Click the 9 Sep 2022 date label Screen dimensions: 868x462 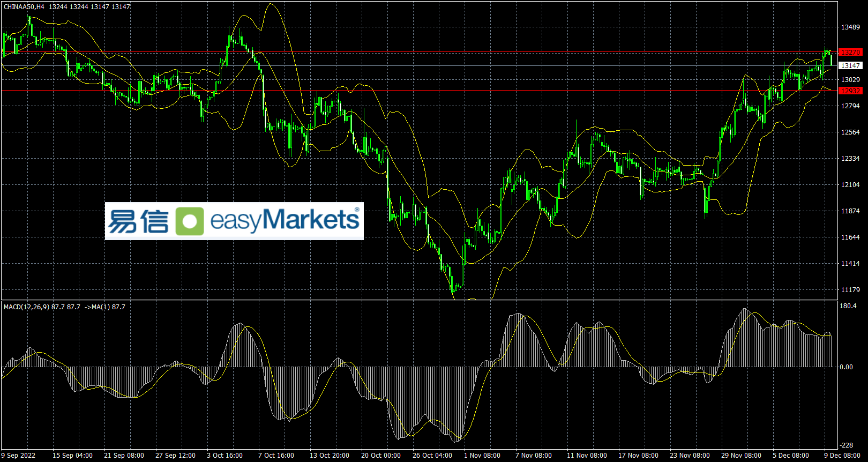point(18,456)
